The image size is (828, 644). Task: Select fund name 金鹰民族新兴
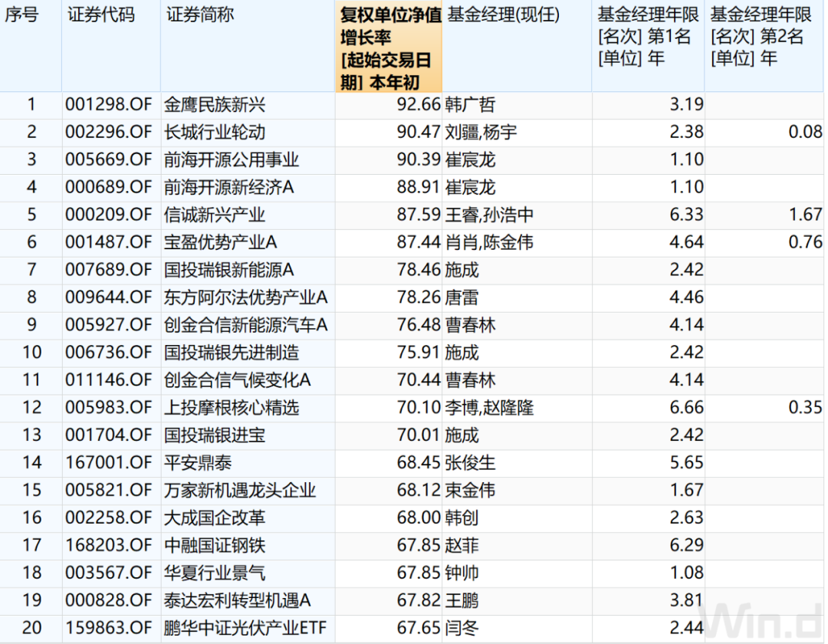click(215, 104)
